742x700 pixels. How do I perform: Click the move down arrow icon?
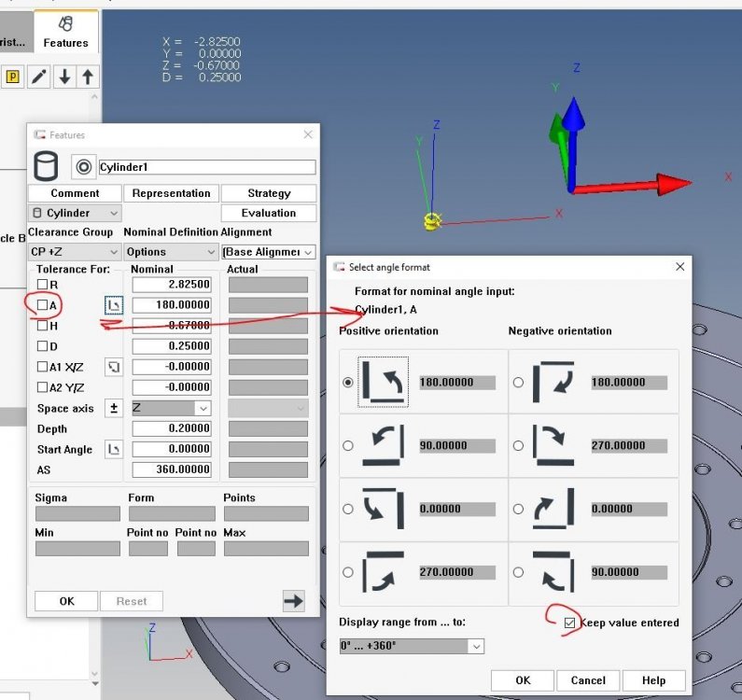click(x=64, y=77)
